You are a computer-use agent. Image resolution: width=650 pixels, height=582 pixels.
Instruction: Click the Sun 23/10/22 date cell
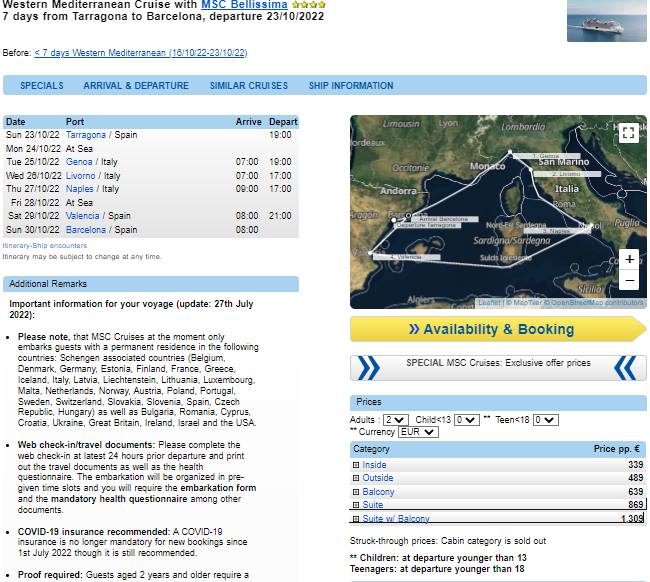point(33,135)
